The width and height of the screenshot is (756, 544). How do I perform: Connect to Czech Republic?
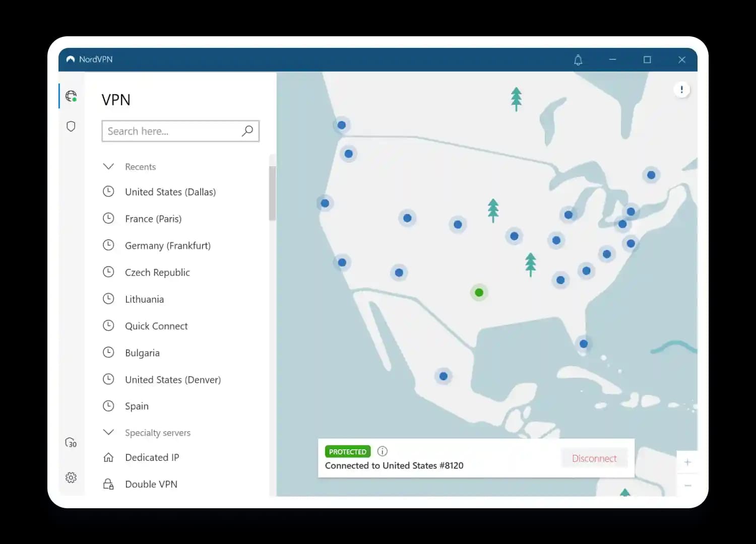pyautogui.click(x=157, y=273)
